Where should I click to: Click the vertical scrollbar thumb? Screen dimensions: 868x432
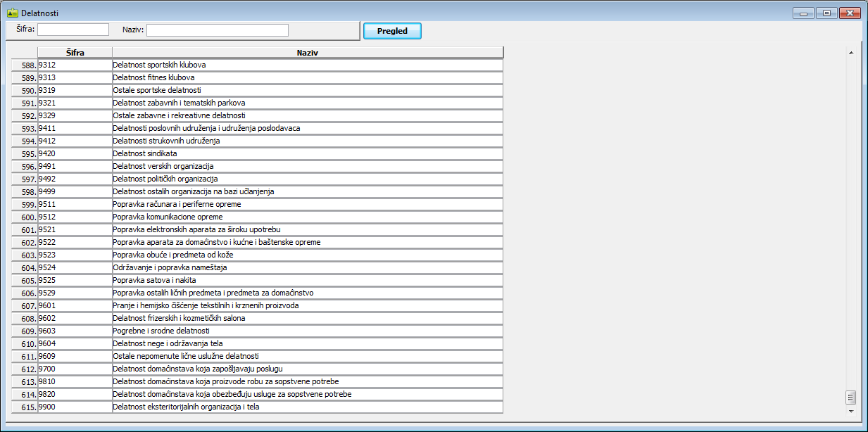850,397
